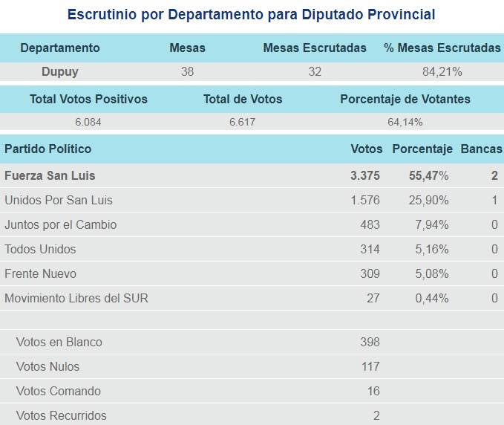Select the Votos Nulos row

[252, 366]
